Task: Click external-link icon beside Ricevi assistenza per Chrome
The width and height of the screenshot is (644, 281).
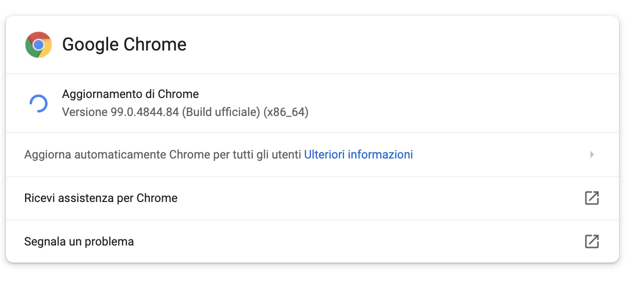Action: coord(592,198)
